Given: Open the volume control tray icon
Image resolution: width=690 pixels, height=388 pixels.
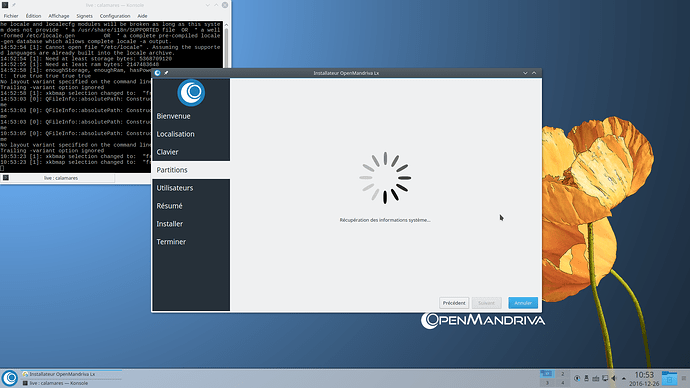Looking at the screenshot, I should click(x=614, y=378).
